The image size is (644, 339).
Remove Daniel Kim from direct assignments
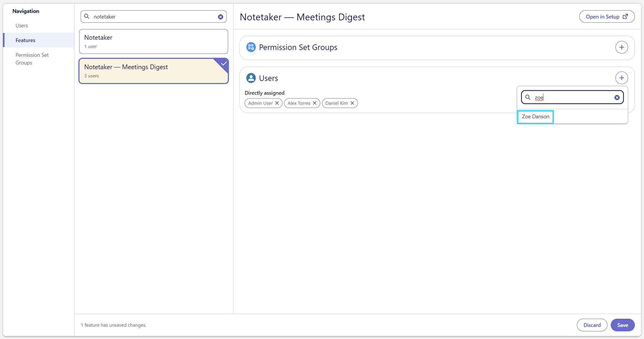(x=352, y=103)
